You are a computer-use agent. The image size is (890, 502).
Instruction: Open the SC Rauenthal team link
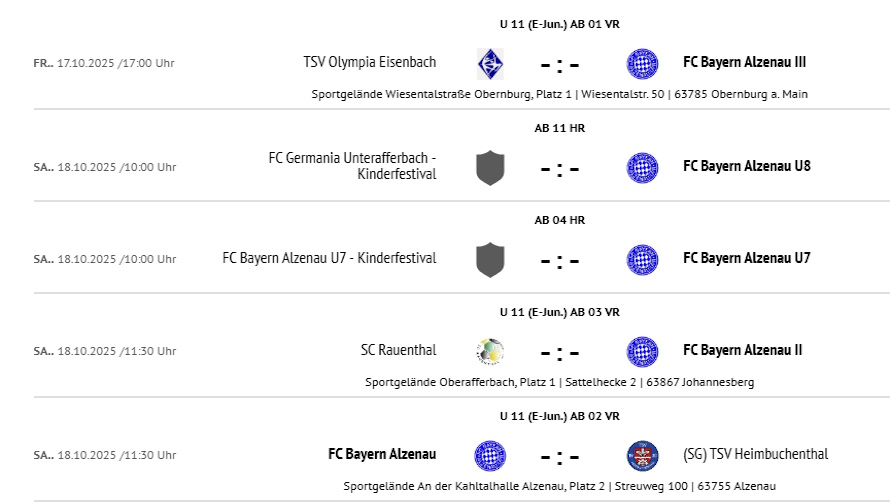click(x=398, y=350)
